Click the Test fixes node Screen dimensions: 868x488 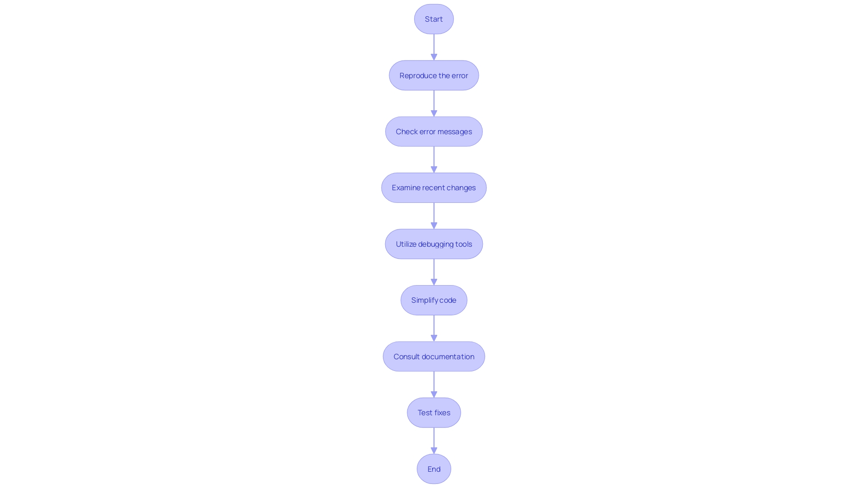tap(434, 413)
